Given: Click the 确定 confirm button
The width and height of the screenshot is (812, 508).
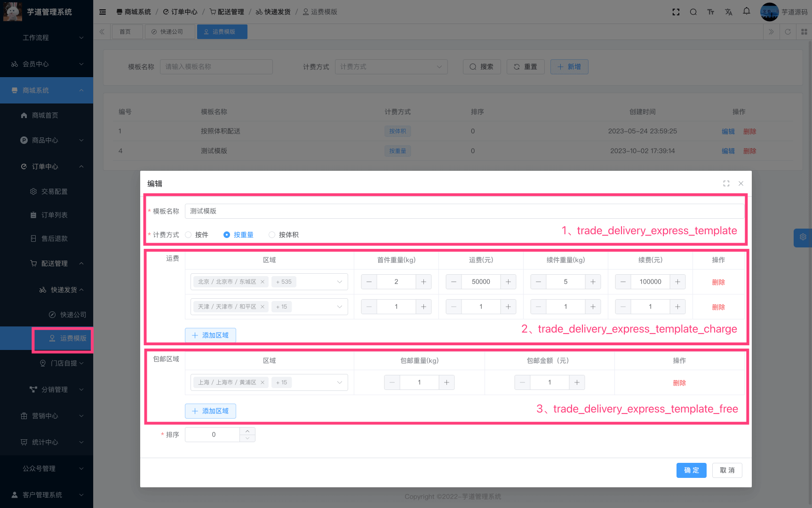Looking at the screenshot, I should [691, 470].
